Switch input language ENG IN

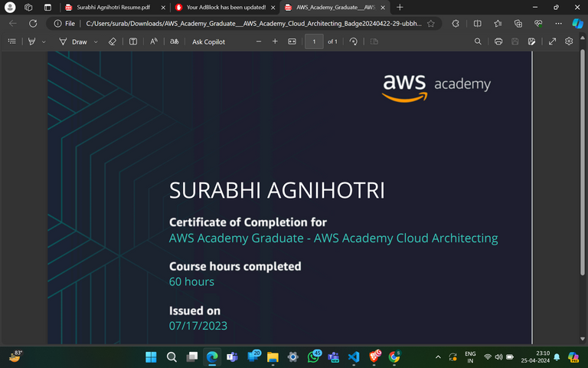(470, 357)
